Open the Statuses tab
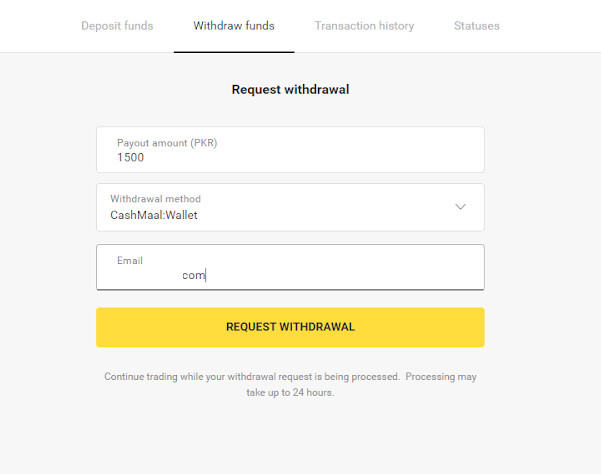Viewport: 601px width, 474px height. click(x=476, y=26)
